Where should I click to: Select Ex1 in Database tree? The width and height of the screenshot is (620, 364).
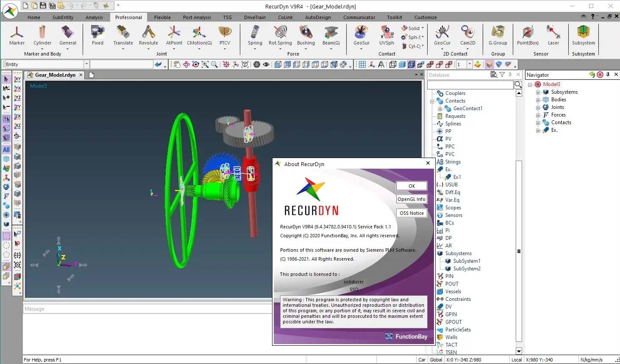(x=457, y=177)
